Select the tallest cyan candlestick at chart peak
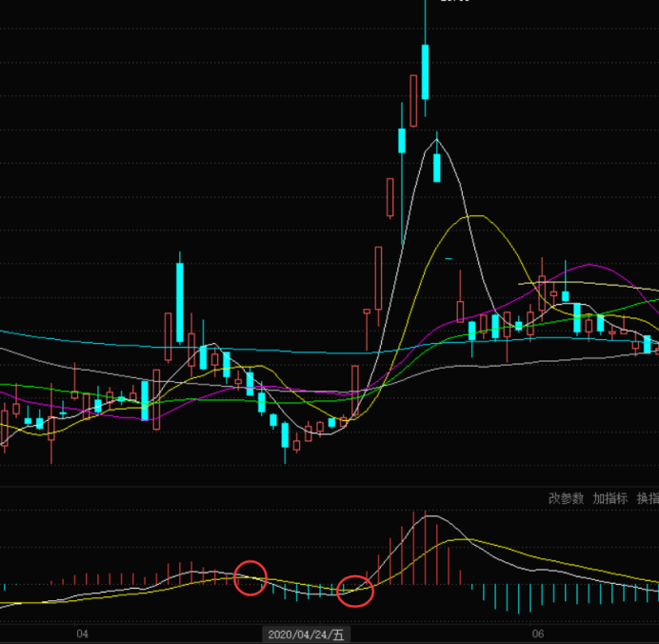Image resolution: width=659 pixels, height=644 pixels. 425,70
